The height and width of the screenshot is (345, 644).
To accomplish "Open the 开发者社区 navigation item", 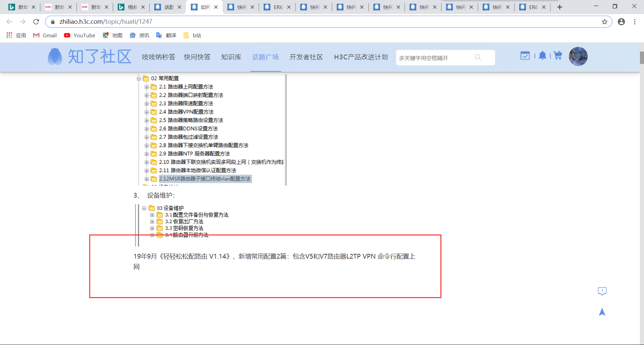I will click(306, 57).
